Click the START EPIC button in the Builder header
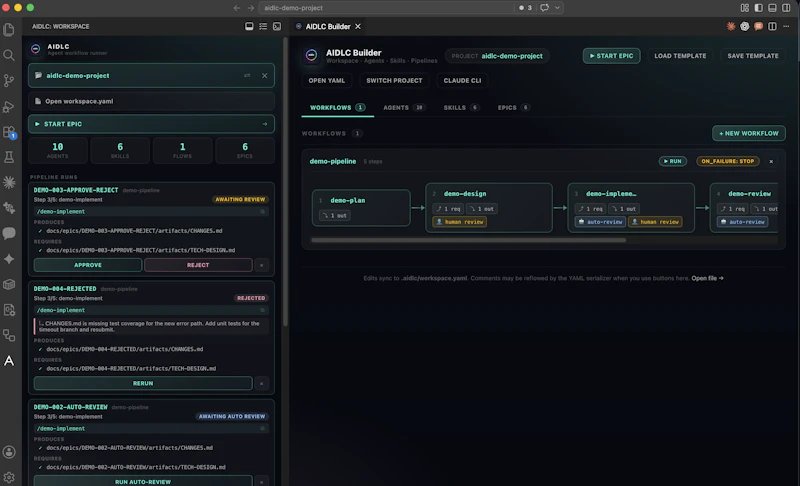The height and width of the screenshot is (486, 800). [x=611, y=56]
